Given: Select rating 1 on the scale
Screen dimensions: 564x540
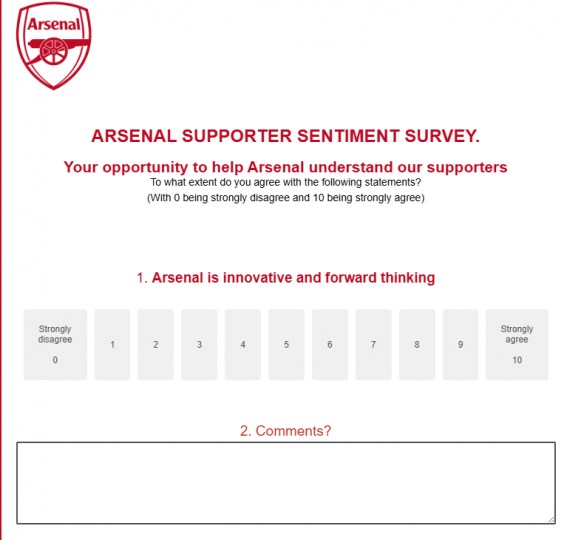Looking at the screenshot, I should 112,344.
